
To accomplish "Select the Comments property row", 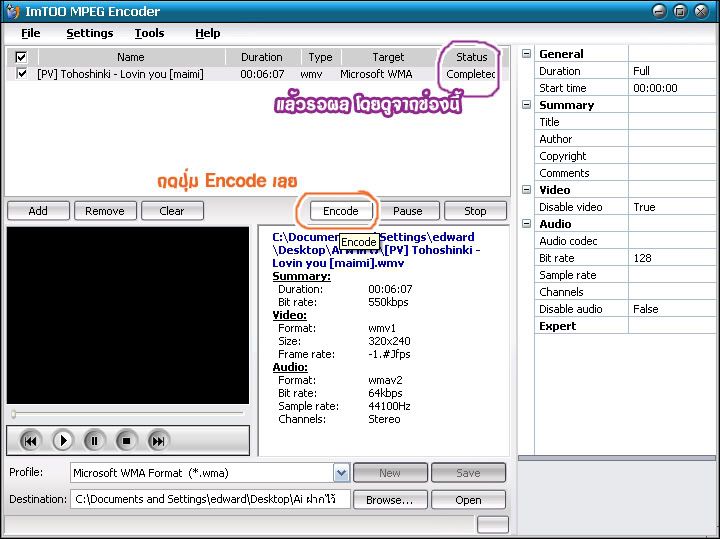I will (x=625, y=173).
